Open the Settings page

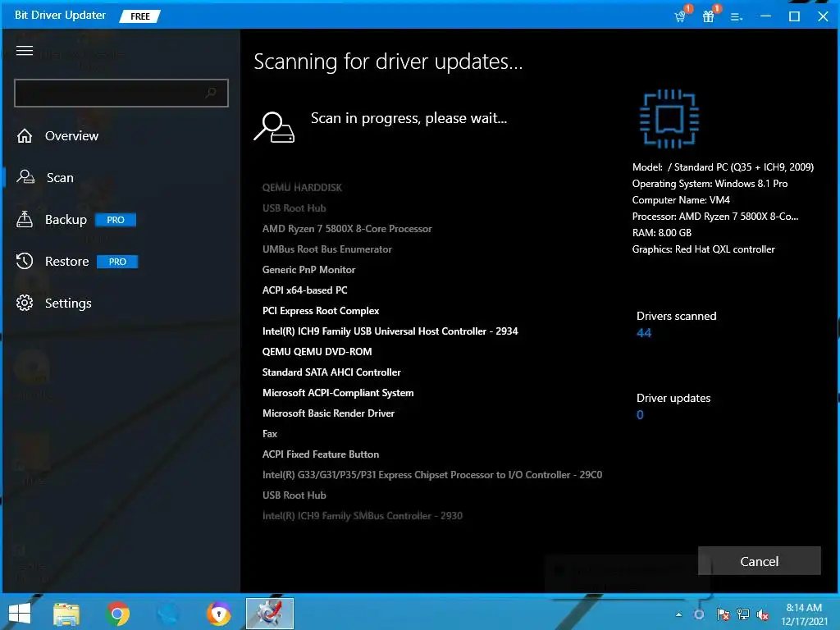[x=68, y=304]
